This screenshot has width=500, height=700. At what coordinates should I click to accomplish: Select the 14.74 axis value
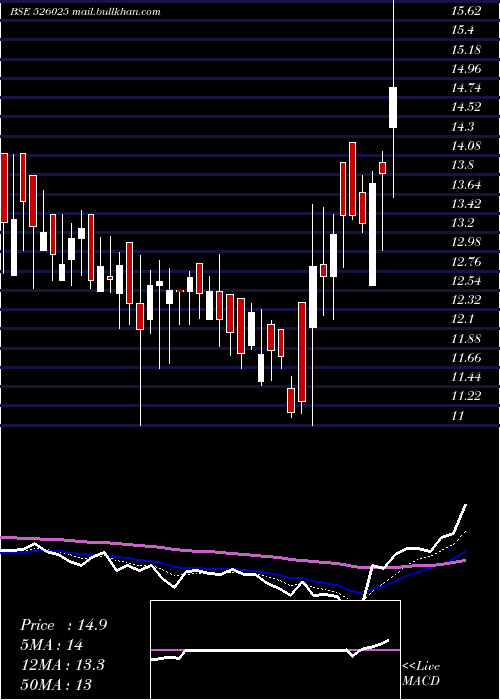click(x=466, y=88)
